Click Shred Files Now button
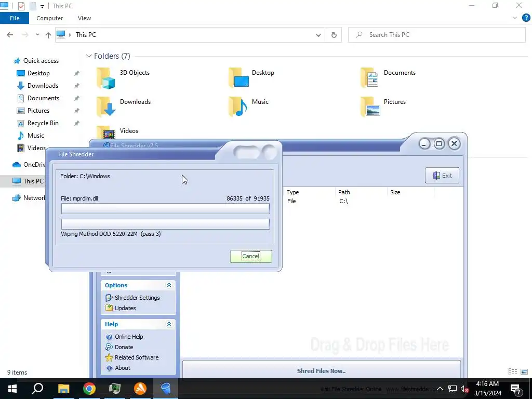Viewport: 532px width, 399px height. click(x=321, y=371)
